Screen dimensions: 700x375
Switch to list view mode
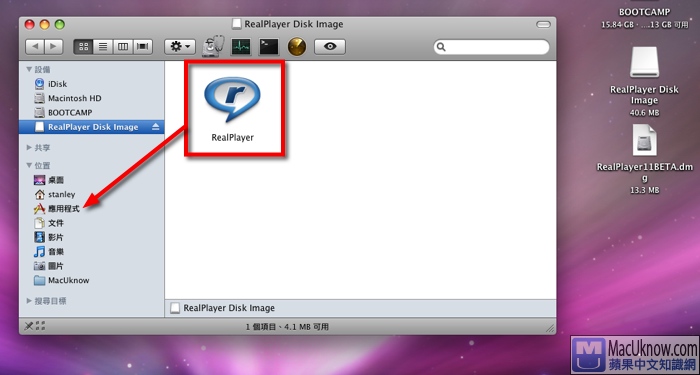[103, 46]
